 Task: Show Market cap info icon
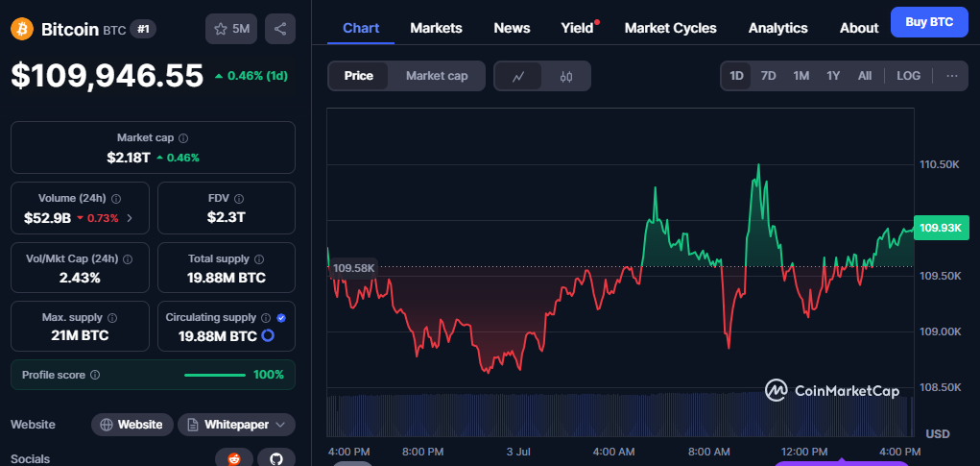[x=183, y=138]
